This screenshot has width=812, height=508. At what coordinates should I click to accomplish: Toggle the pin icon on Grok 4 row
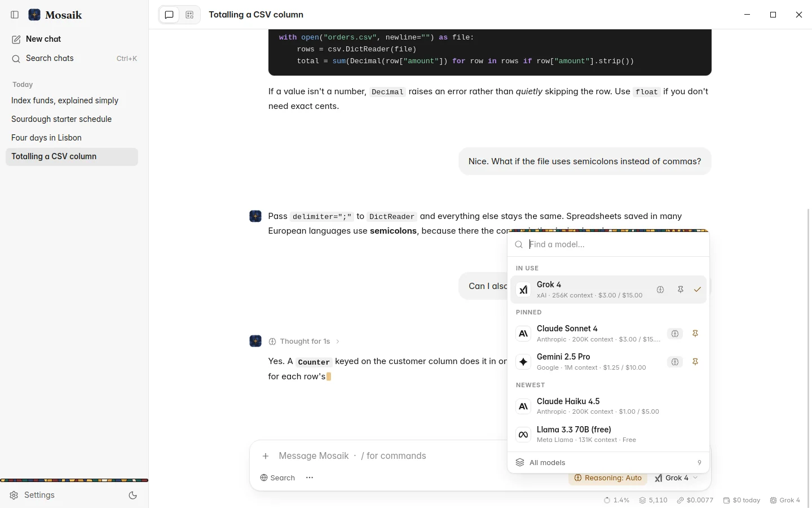pos(681,290)
